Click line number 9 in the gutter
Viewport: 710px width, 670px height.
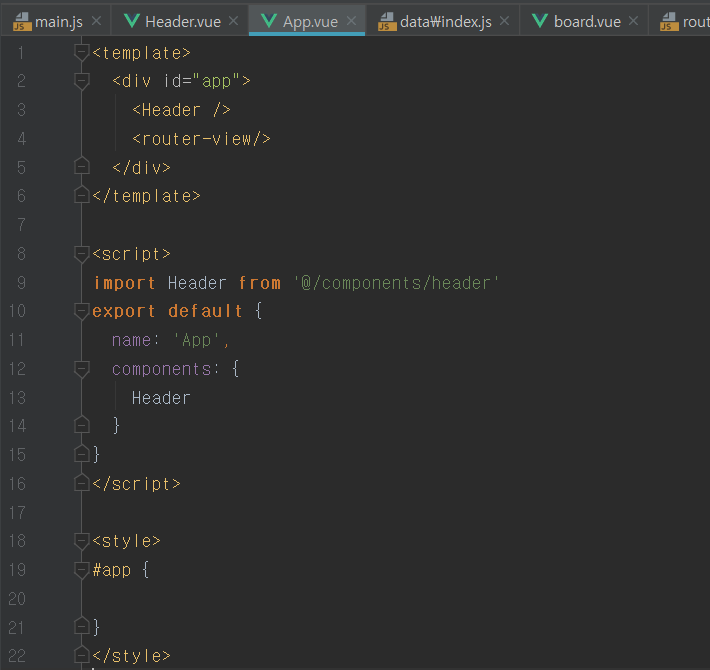(x=21, y=282)
